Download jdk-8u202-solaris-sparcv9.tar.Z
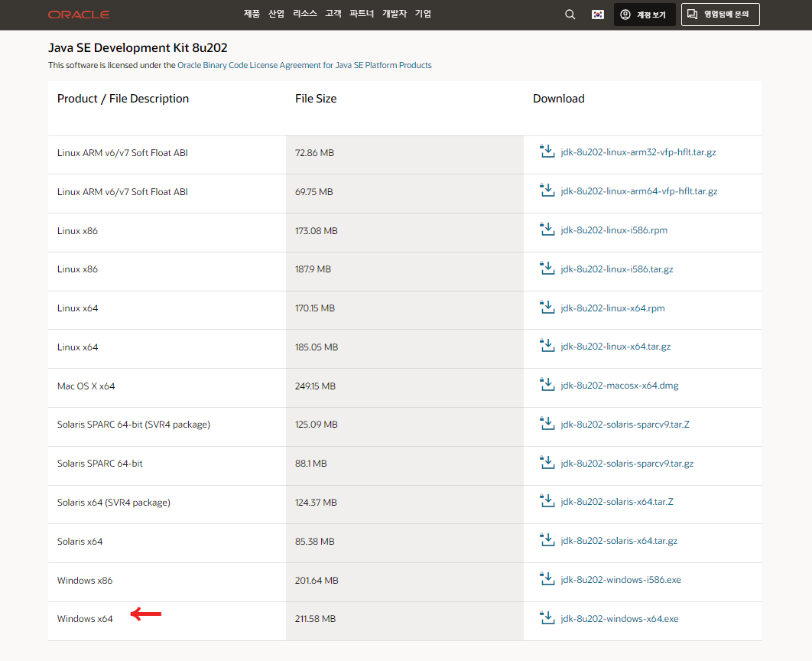 point(625,425)
